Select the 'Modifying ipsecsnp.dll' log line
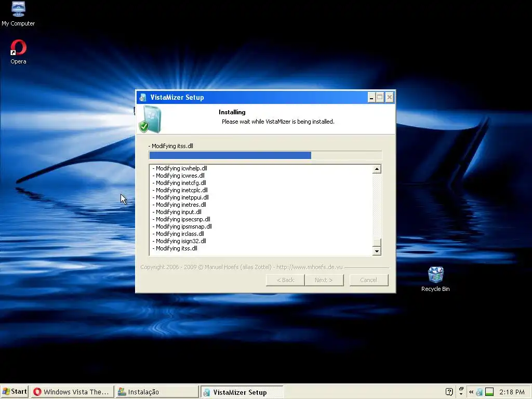 pyautogui.click(x=181, y=219)
